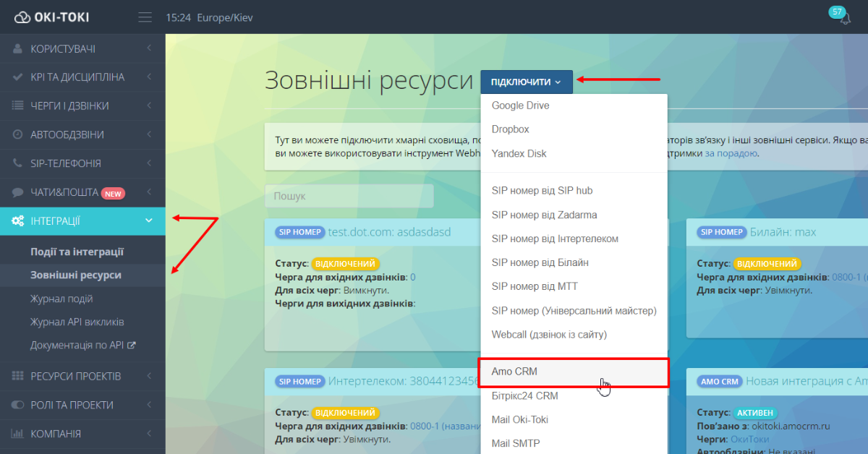868x454 pixels.
Task: Click the Інтеграції gears icon
Action: click(x=18, y=220)
